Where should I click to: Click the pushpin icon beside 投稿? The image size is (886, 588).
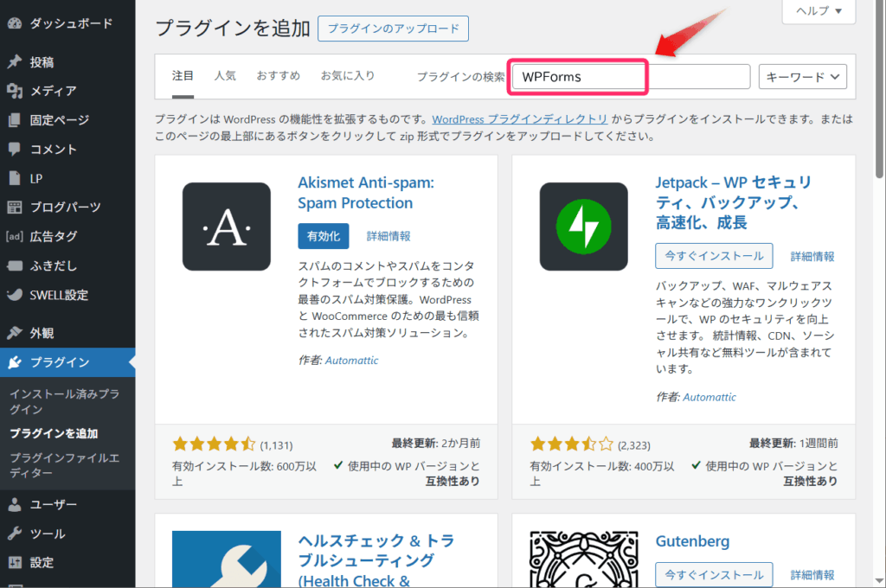click(x=15, y=61)
